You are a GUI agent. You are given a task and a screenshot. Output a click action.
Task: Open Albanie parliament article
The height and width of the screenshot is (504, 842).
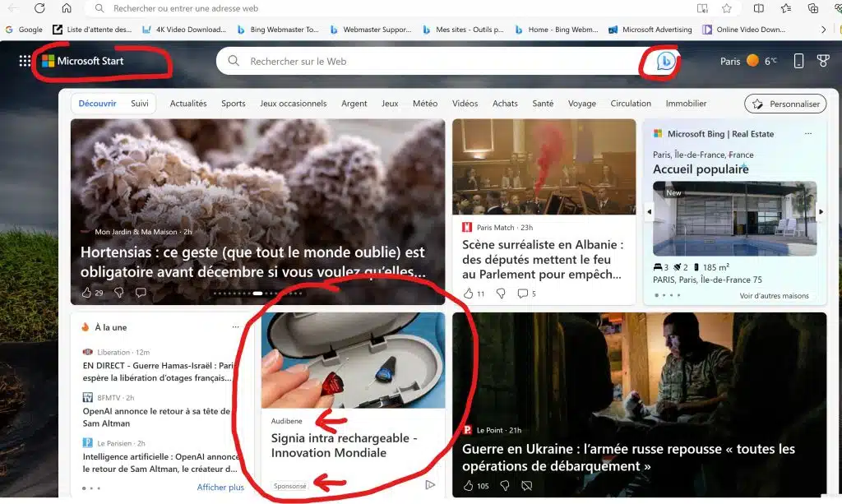[x=543, y=259]
